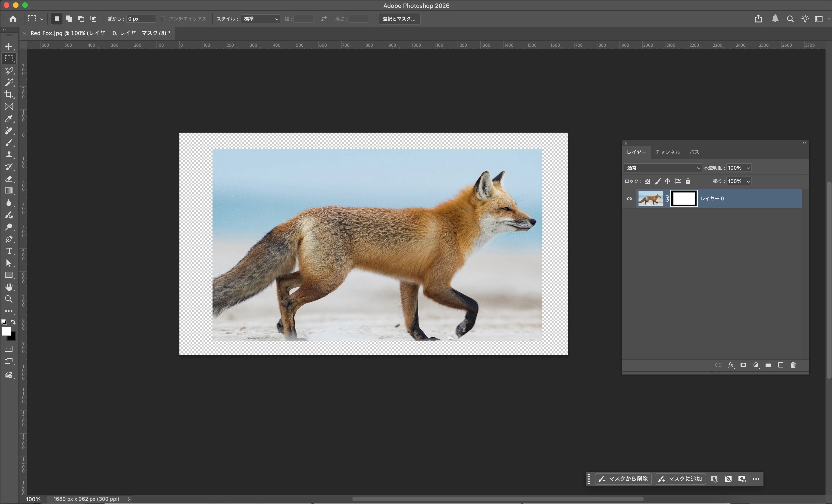832x504 pixels.
Task: Expand the スタイル 標準 dropdown
Action: [x=261, y=19]
